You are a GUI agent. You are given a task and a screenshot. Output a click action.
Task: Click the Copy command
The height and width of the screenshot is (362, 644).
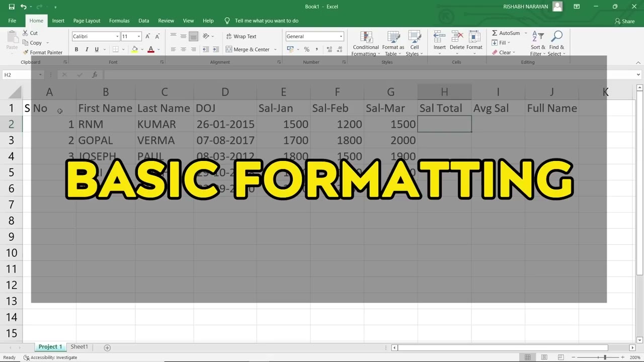click(36, 43)
